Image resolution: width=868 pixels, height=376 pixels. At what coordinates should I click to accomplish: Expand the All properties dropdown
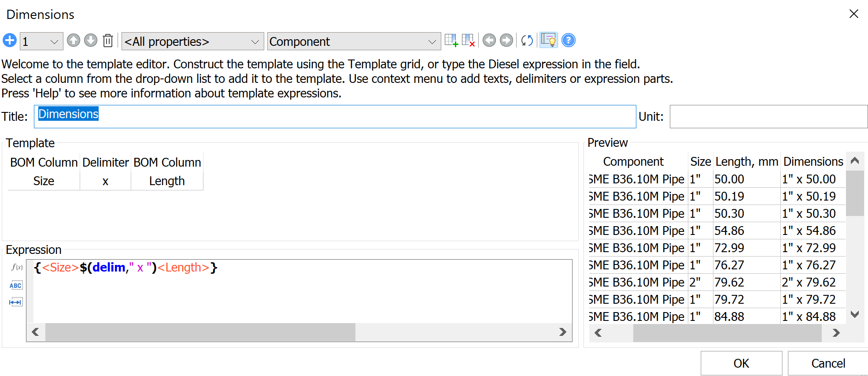[192, 41]
